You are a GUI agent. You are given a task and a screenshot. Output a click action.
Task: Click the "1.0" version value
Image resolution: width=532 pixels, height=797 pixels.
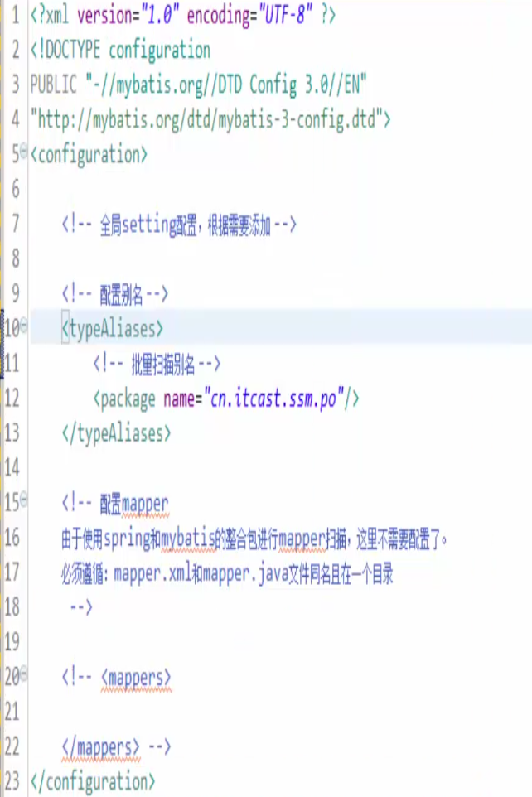pos(160,15)
